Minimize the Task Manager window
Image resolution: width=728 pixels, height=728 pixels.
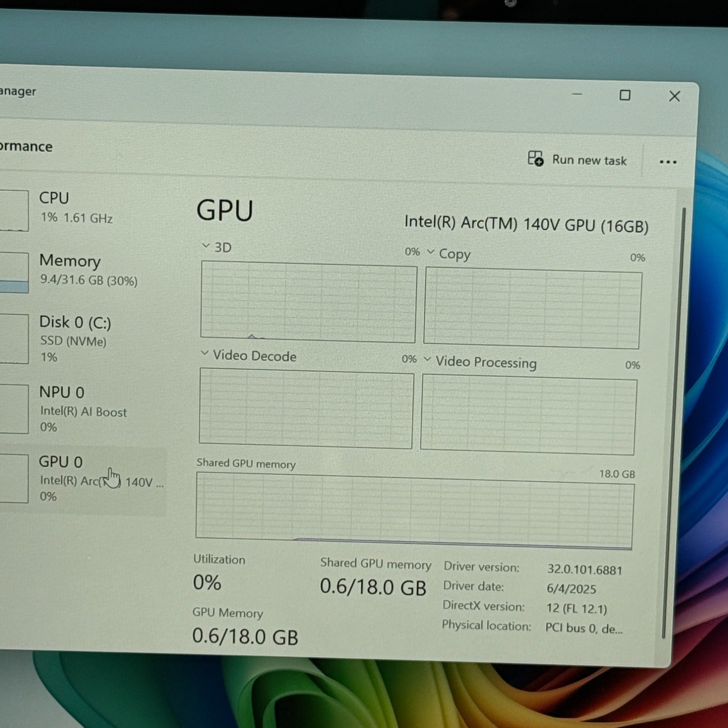(577, 94)
